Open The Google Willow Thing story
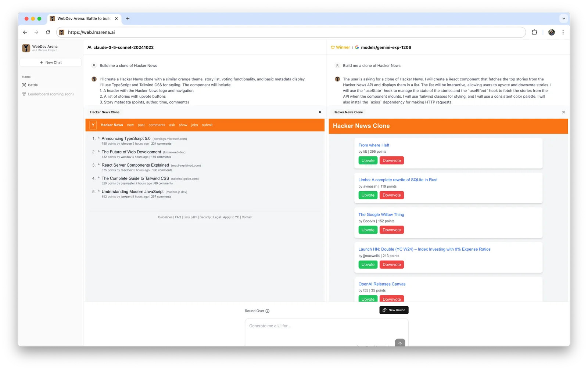 pos(381,214)
